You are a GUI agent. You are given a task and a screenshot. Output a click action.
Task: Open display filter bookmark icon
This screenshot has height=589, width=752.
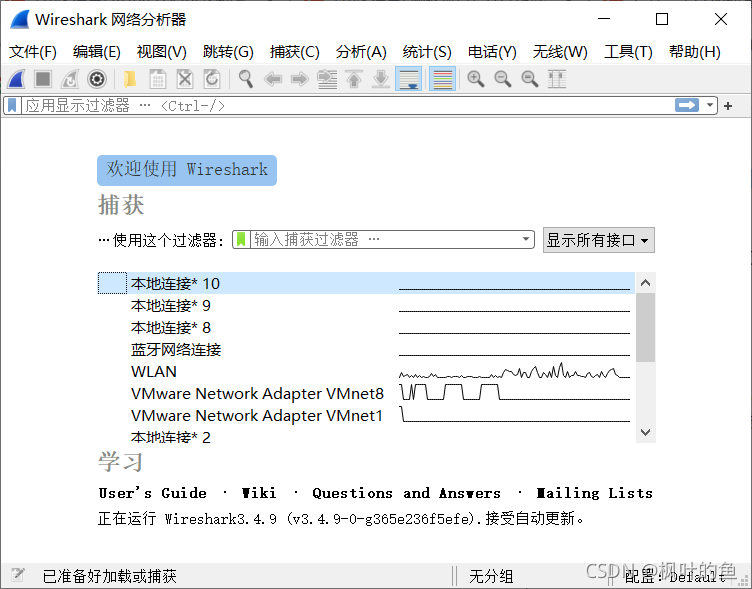(x=12, y=105)
